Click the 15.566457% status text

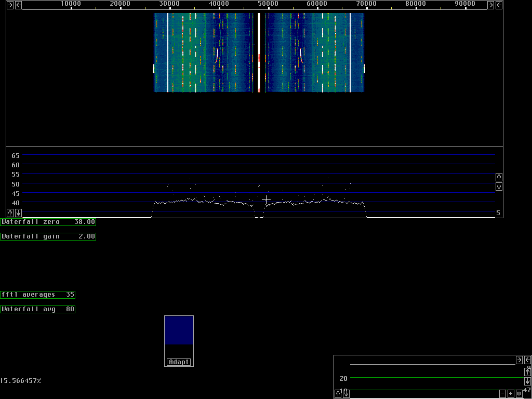point(20,381)
